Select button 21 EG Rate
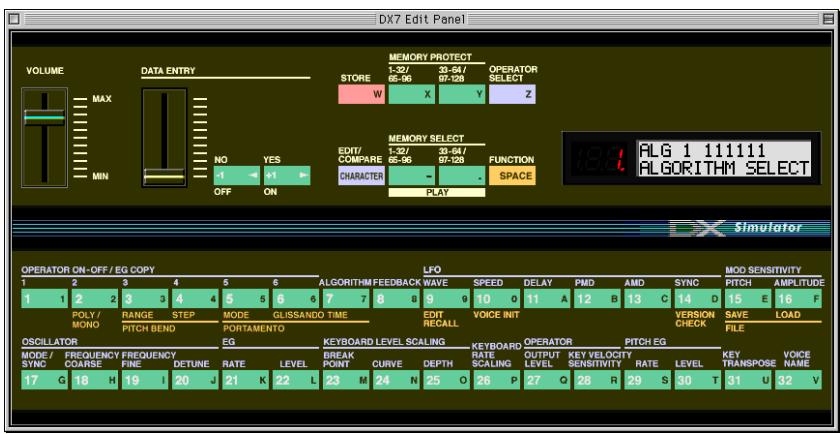Viewport: 840px width, 434px height. [x=246, y=380]
